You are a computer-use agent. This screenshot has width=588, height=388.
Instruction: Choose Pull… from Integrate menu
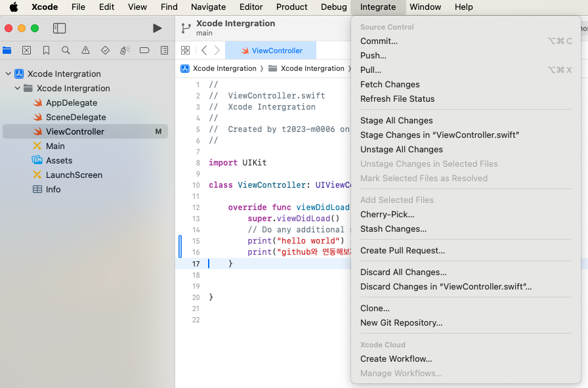point(466,70)
